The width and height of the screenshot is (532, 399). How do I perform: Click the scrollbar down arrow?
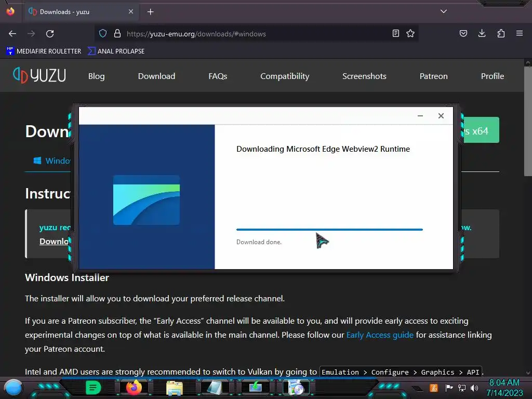click(x=528, y=373)
